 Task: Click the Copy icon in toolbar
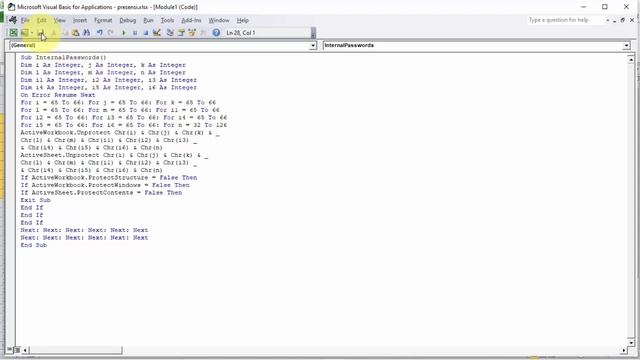[x=64, y=33]
